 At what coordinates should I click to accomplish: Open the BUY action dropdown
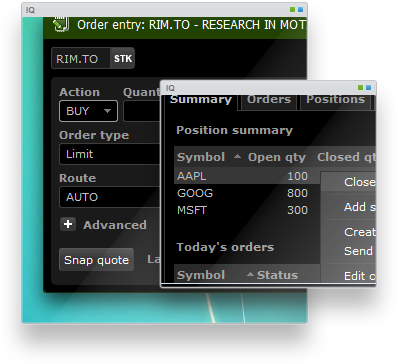[88, 111]
